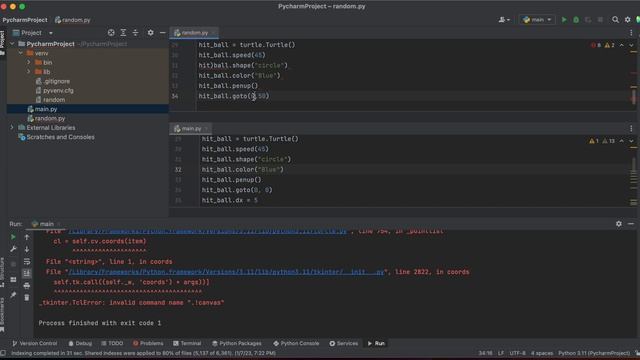Viewport: 640px width, 360px height.
Task: Click PycharmProject breadcrumb in navigation bar
Action: pyautogui.click(x=25, y=20)
